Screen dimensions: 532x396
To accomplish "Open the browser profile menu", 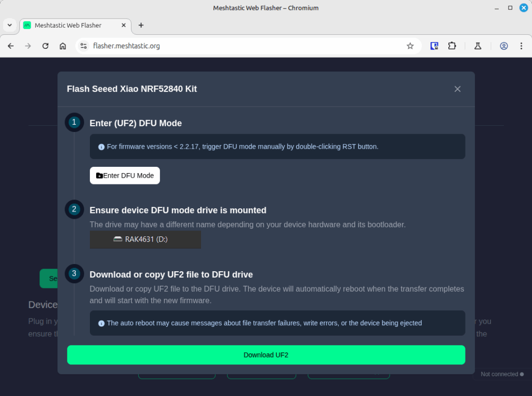I will [x=504, y=46].
